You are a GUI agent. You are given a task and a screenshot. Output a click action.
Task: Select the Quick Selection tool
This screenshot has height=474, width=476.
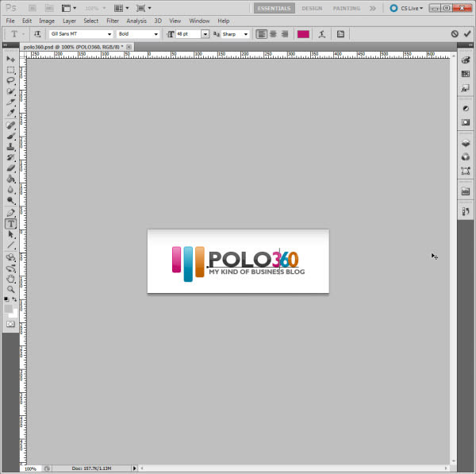tap(10, 91)
